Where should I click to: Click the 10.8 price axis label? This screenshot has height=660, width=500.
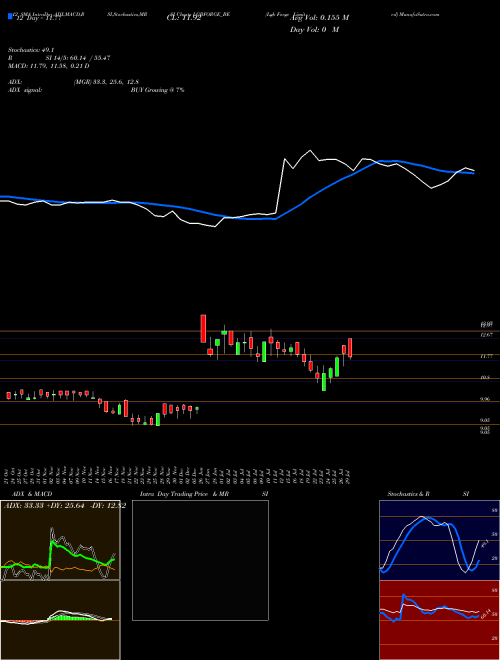(x=485, y=378)
